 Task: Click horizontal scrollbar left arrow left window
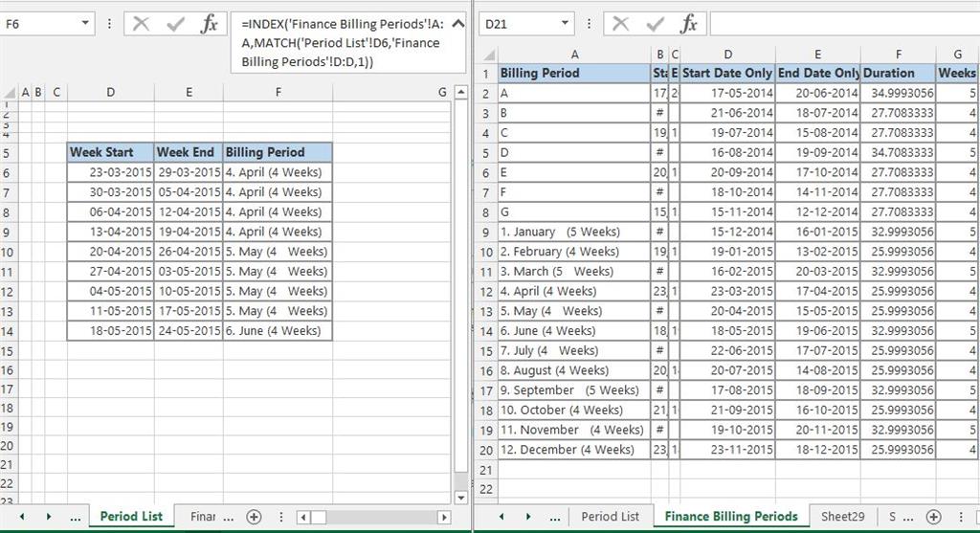303,518
